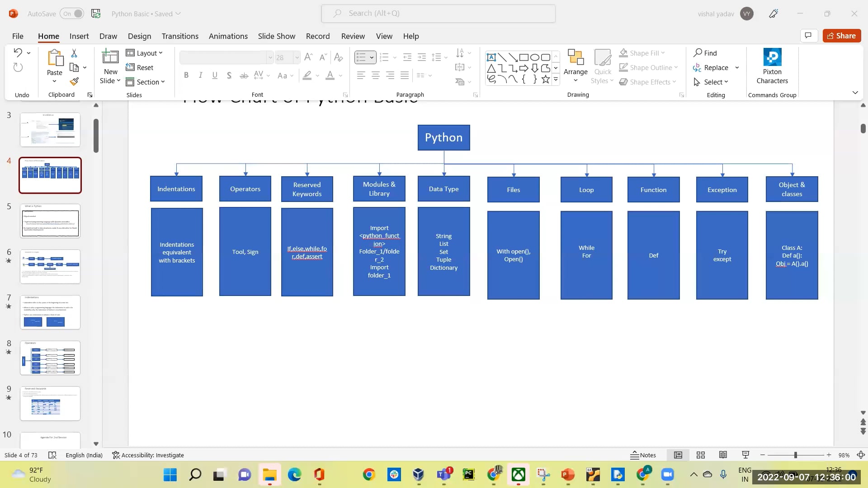
Task: Click the Format Painter brush icon
Action: [74, 82]
